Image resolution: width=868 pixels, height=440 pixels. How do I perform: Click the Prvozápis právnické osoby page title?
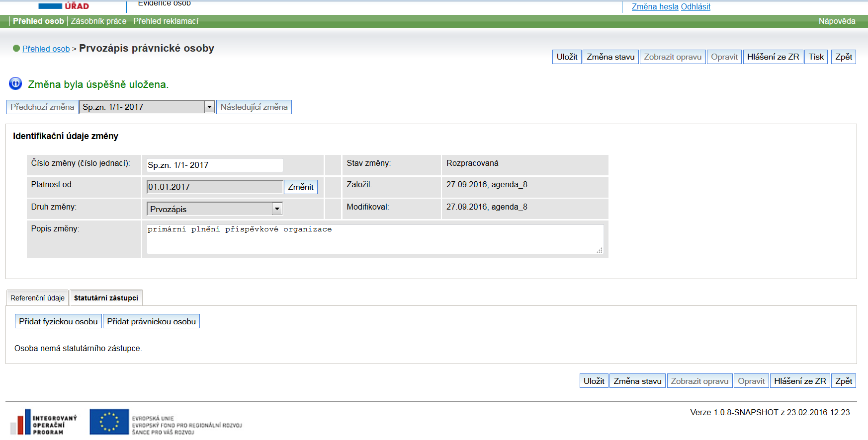147,48
